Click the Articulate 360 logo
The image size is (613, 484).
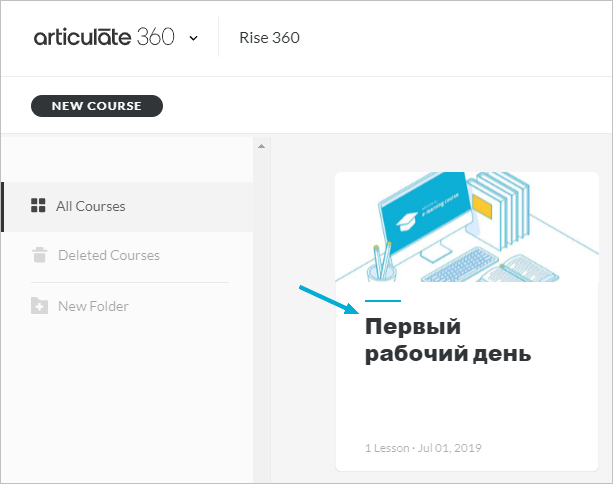tap(104, 38)
